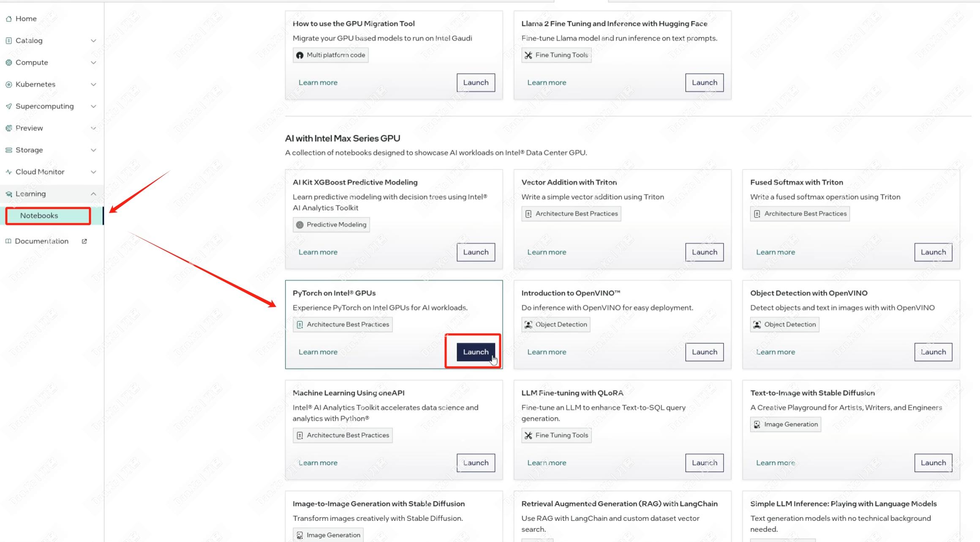
Task: Expand the Preview section chevron
Action: click(x=93, y=128)
